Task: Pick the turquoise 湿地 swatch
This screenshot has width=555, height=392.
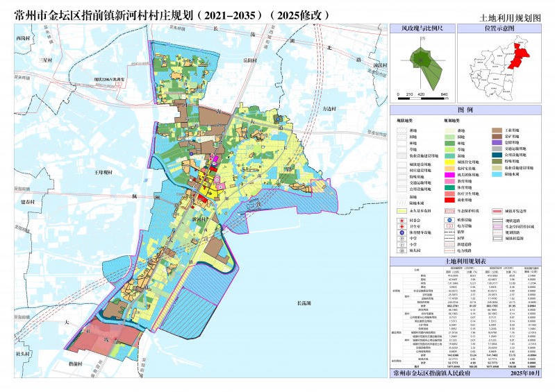Action: (x=450, y=156)
